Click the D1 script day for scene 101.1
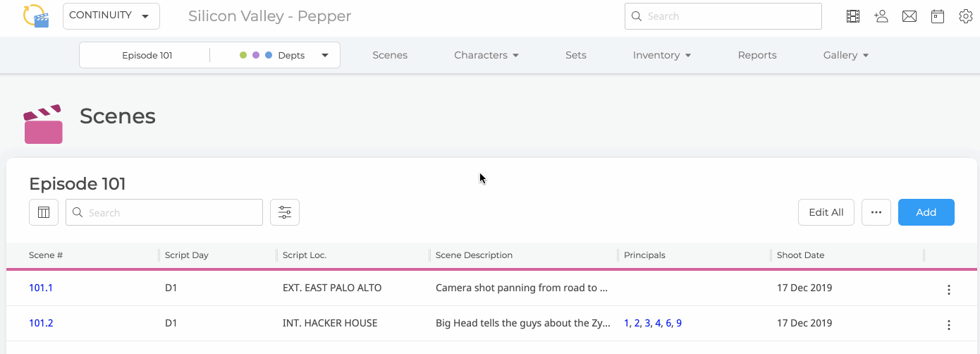Image resolution: width=980 pixels, height=354 pixels. [x=171, y=288]
